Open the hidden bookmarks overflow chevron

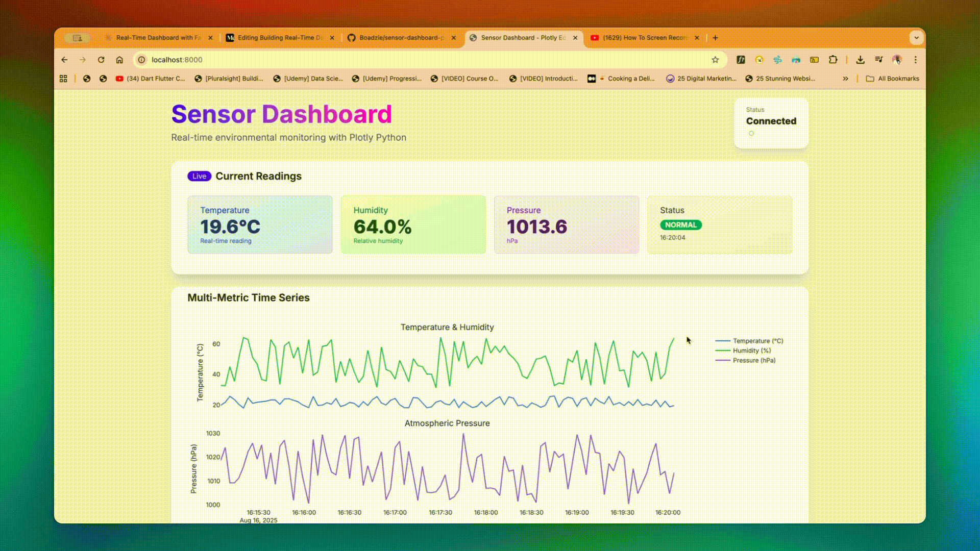(846, 78)
